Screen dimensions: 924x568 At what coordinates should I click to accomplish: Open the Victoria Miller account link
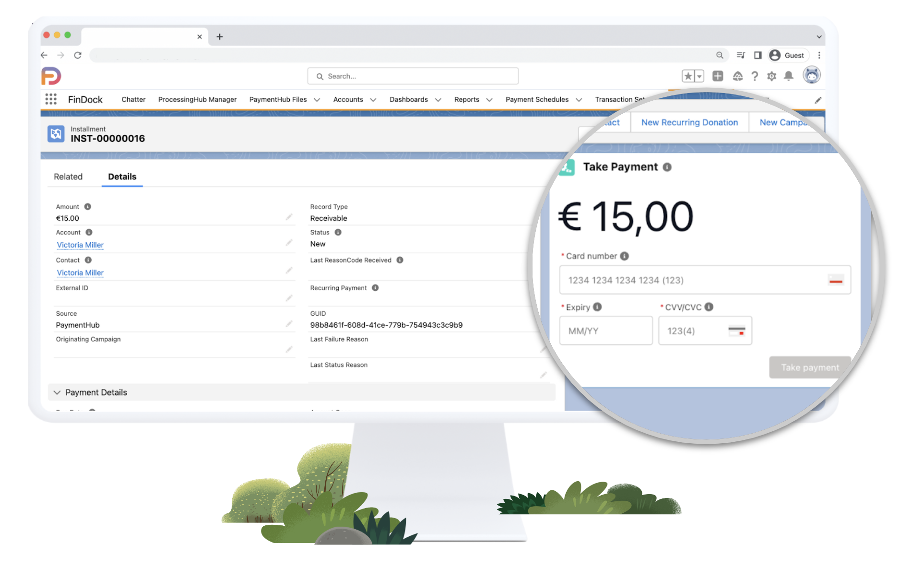[80, 245]
